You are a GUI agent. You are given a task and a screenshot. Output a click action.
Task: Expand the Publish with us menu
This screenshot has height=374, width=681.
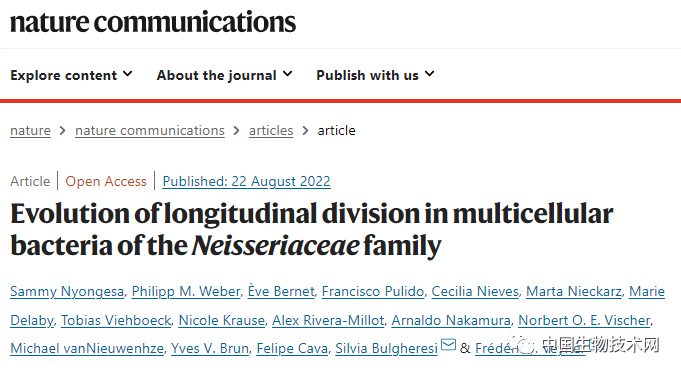click(375, 75)
